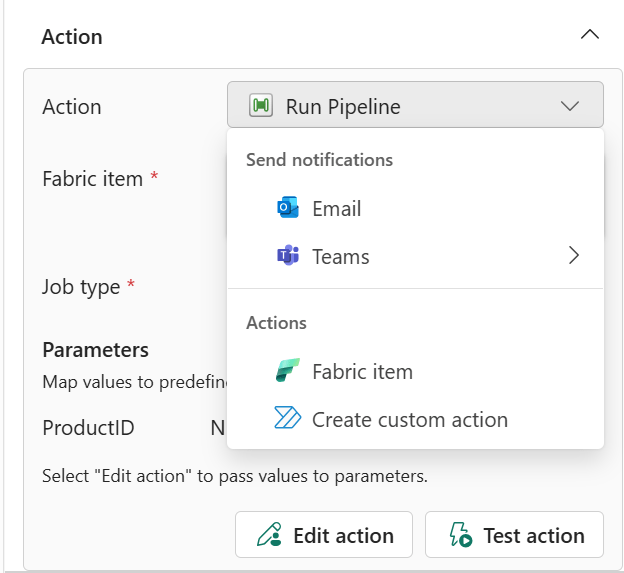Viewport: 624px width, 573px height.
Task: Click the Send notifications group heading
Action: click(319, 160)
